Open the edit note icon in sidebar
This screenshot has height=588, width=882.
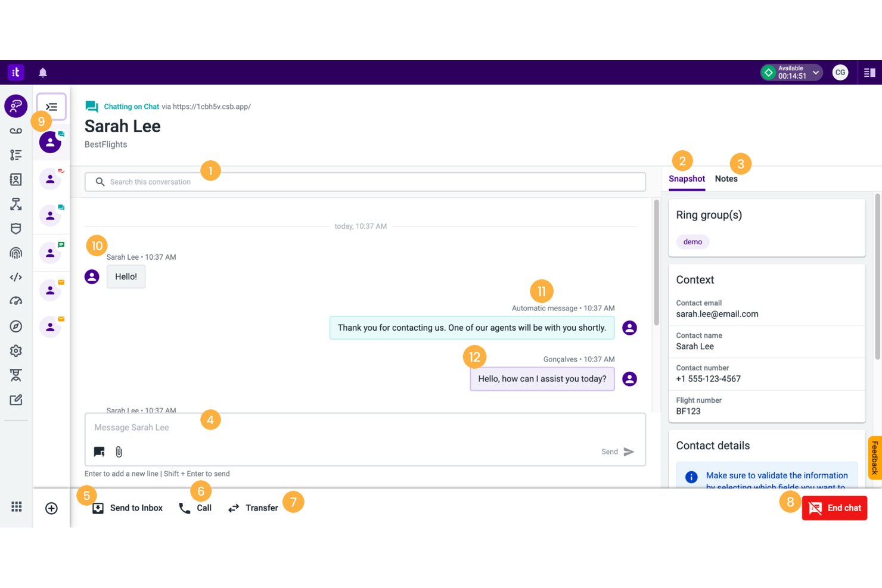click(x=16, y=400)
